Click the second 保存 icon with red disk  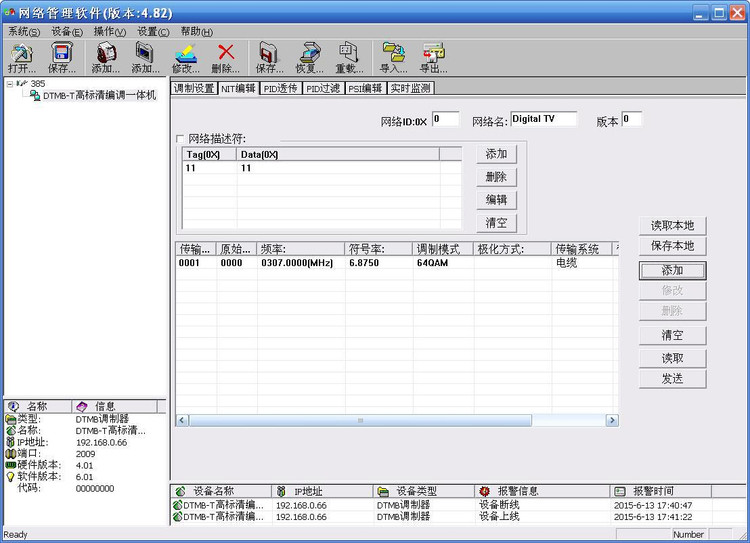pos(269,57)
